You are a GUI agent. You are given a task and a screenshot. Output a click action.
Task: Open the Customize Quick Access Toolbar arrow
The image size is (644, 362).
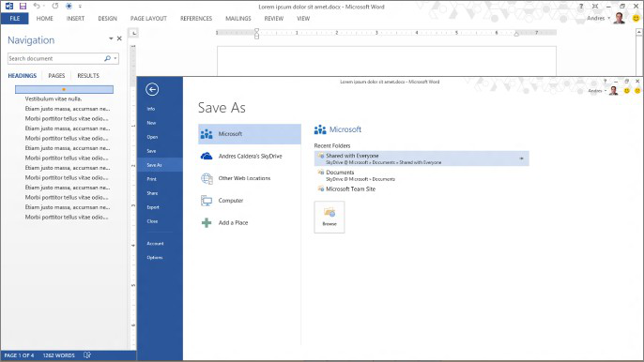(80, 7)
